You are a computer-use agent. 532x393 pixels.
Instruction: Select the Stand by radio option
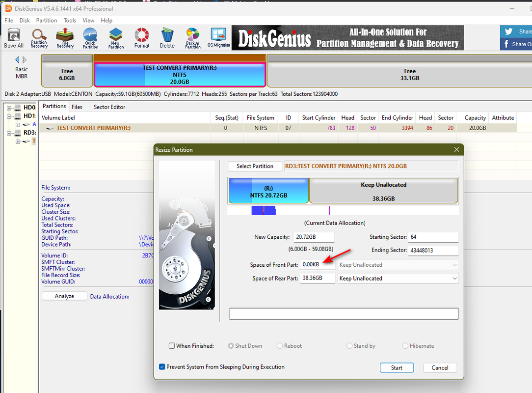[349, 346]
